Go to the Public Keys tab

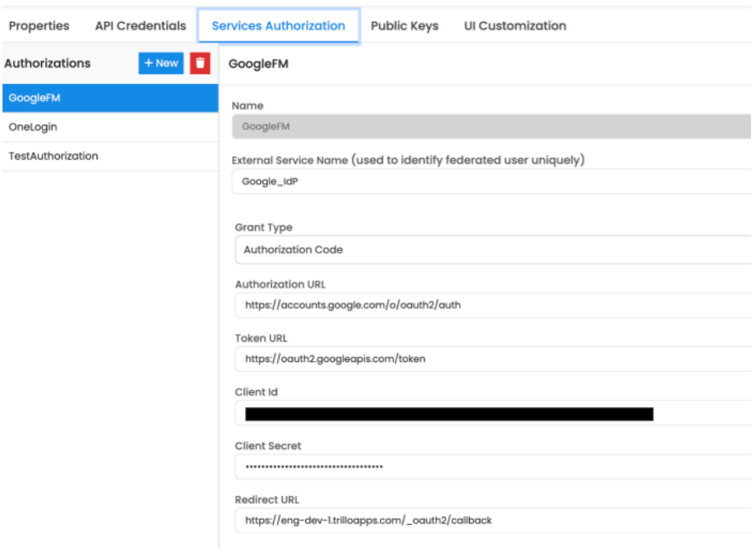pyautogui.click(x=404, y=26)
